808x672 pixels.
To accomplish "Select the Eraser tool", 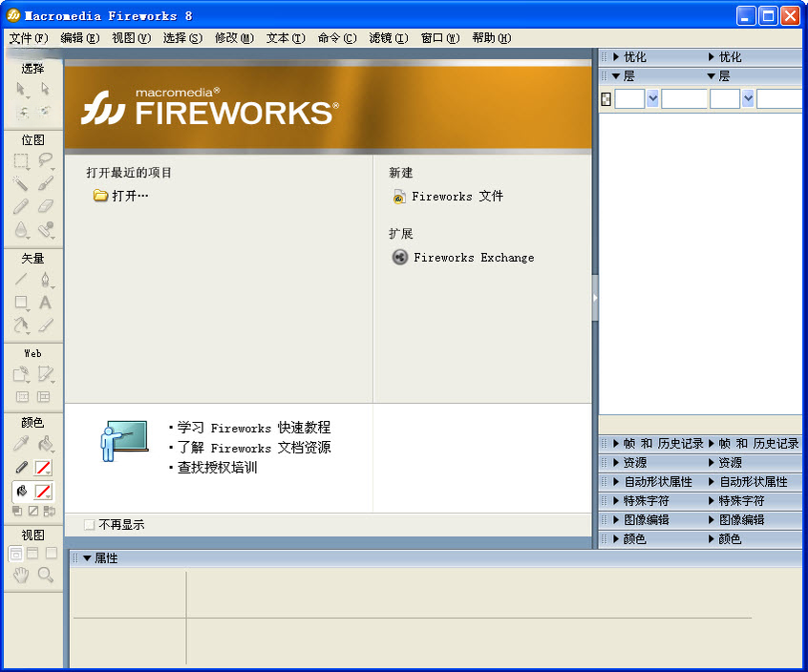I will point(45,206).
